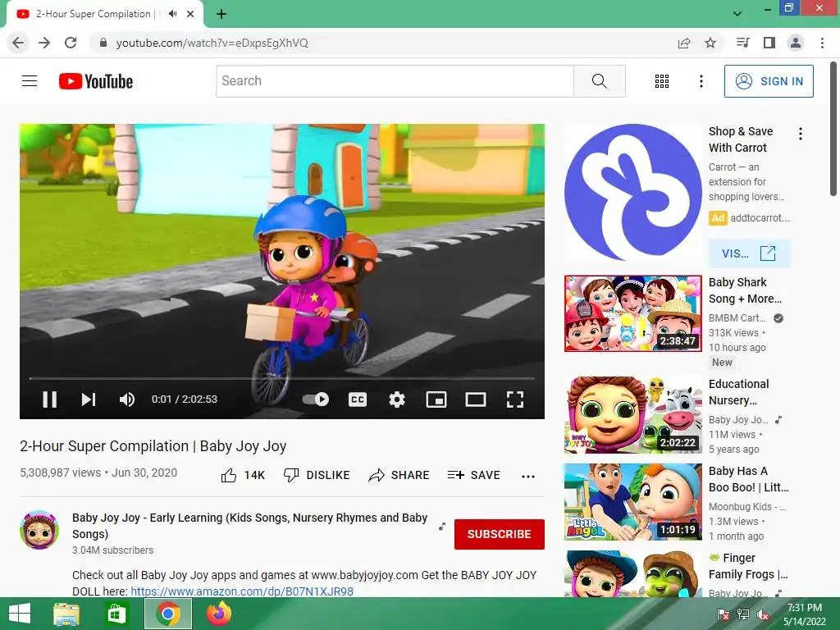Reload the YouTube page

point(71,43)
